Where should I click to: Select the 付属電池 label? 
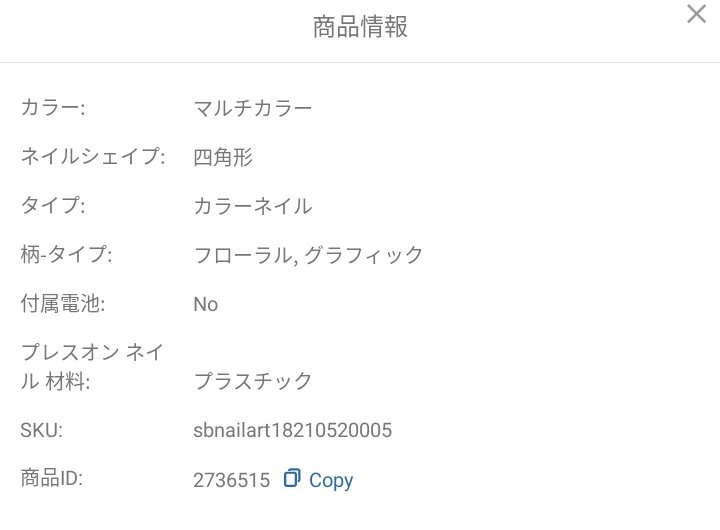[x=63, y=304]
